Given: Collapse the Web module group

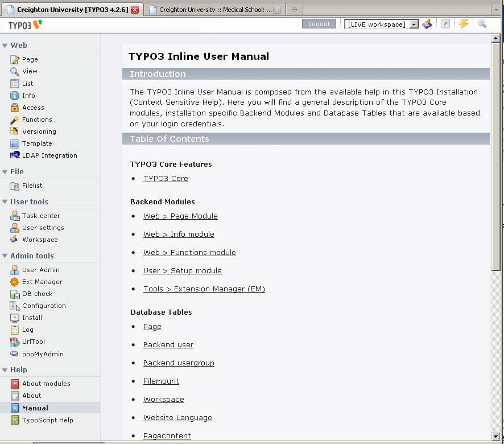Looking at the screenshot, I should click(x=5, y=46).
